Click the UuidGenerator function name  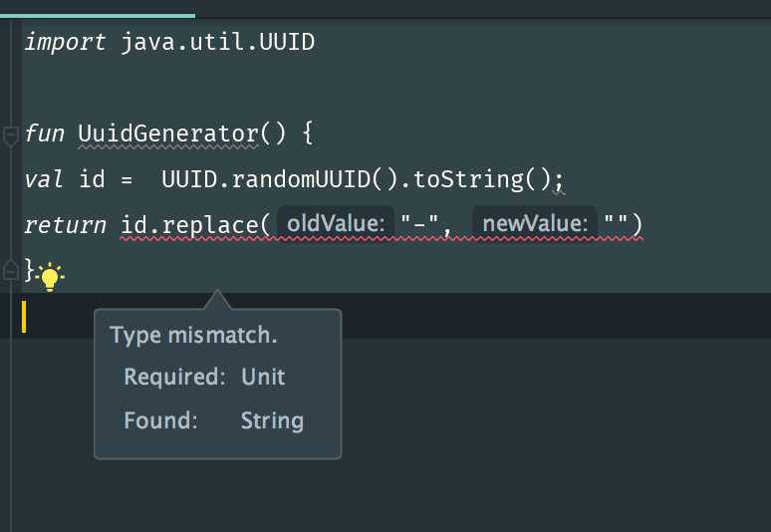click(x=168, y=133)
